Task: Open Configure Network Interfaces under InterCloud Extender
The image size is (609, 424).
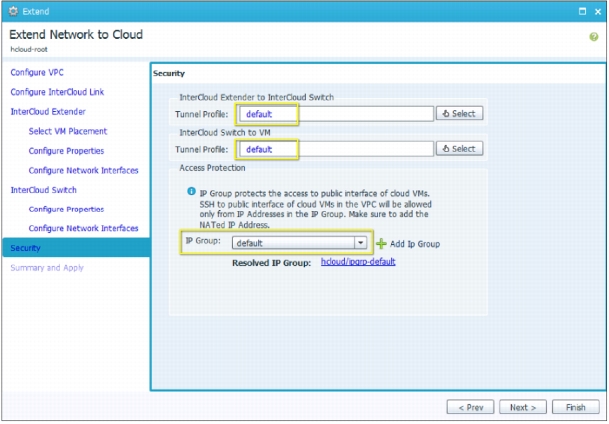Action: coord(84,170)
